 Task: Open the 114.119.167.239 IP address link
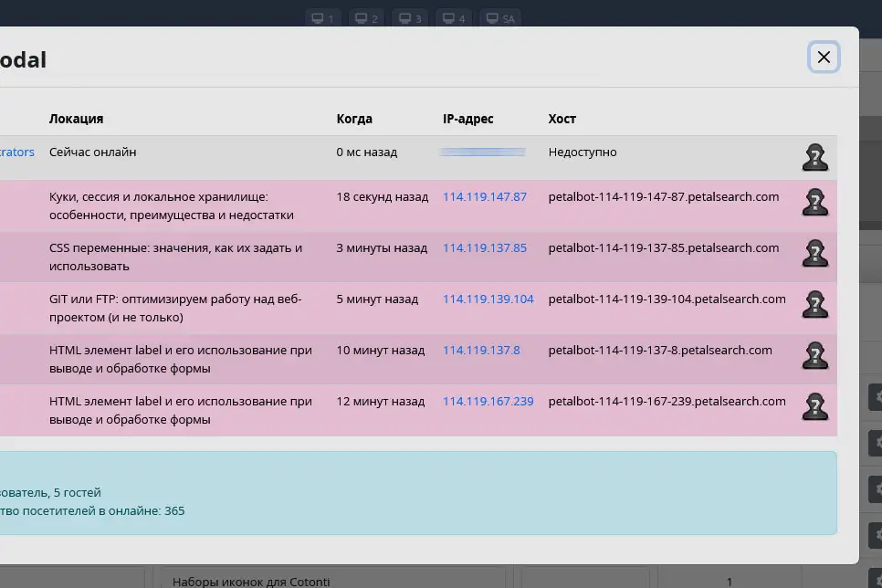pos(488,401)
